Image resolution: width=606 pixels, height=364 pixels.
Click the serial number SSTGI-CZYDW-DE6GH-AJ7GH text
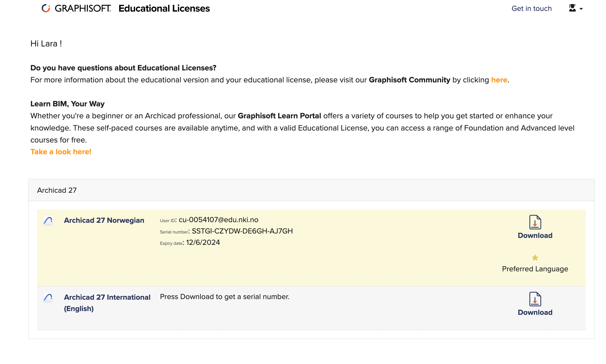coord(242,231)
